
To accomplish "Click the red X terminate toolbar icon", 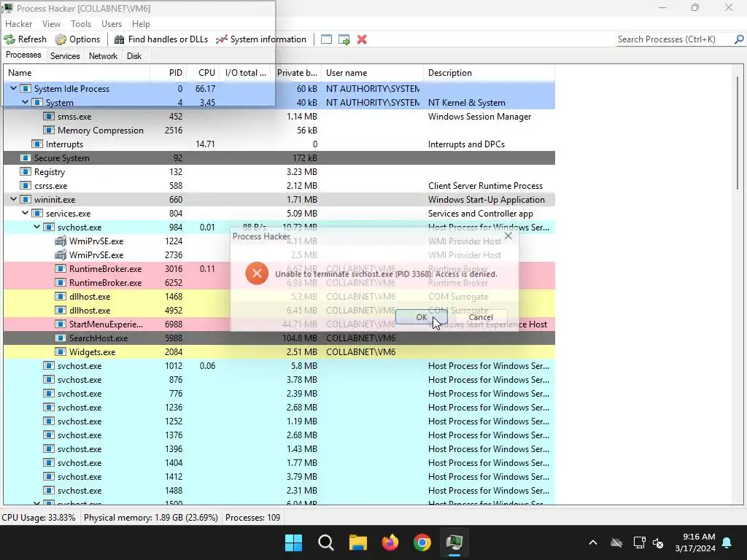I will (362, 39).
